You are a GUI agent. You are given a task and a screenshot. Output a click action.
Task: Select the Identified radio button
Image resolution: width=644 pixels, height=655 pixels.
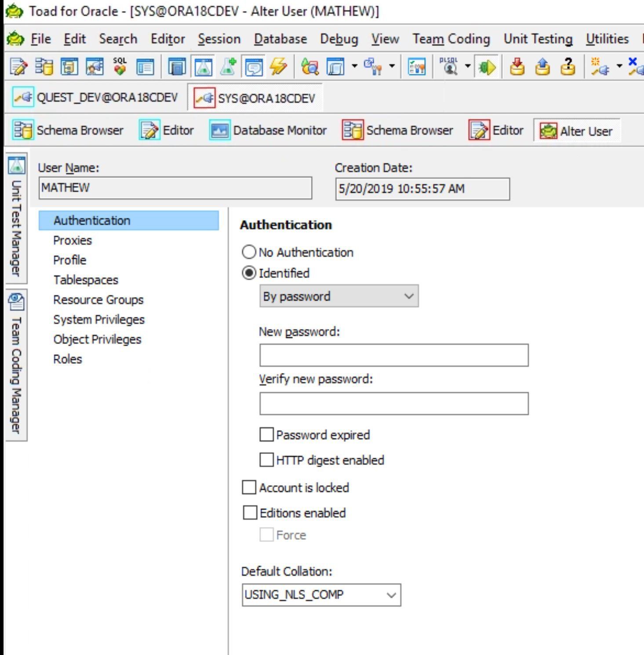(249, 273)
